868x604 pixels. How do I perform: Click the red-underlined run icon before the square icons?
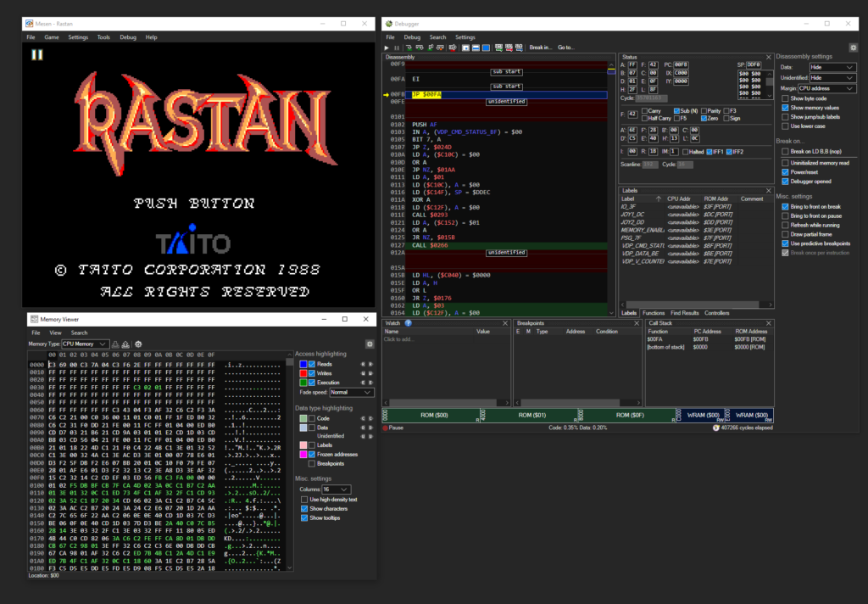pyautogui.click(x=453, y=48)
